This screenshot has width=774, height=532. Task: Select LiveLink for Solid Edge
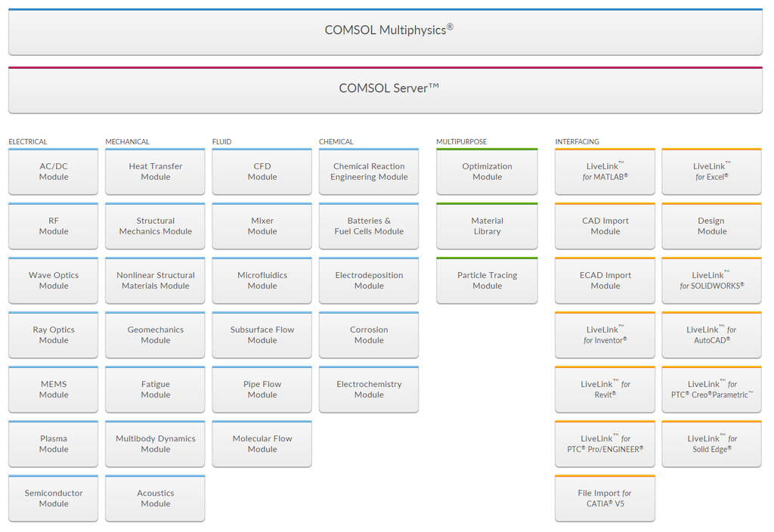click(x=712, y=444)
